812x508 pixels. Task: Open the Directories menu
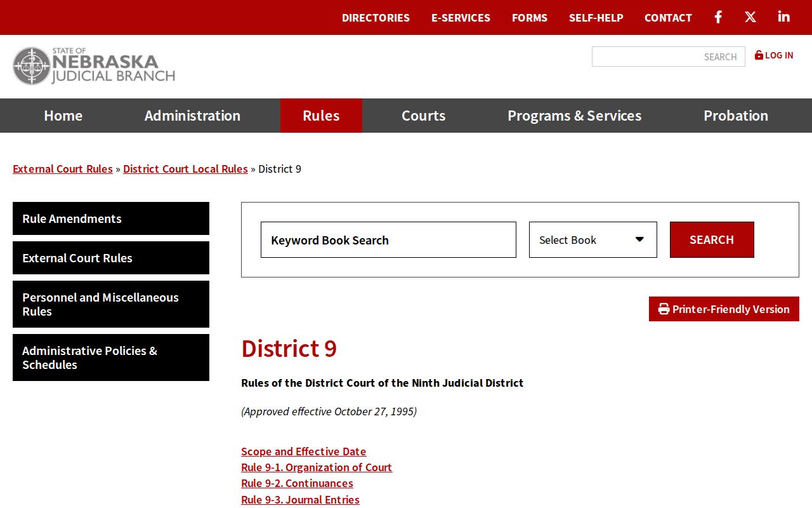click(376, 18)
